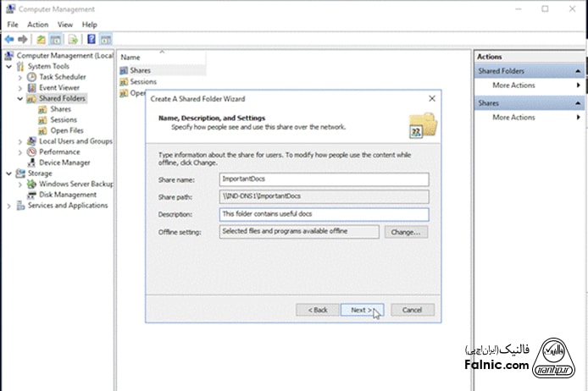
Task: Collapse the Shared Folders tree node
Action: tap(20, 98)
